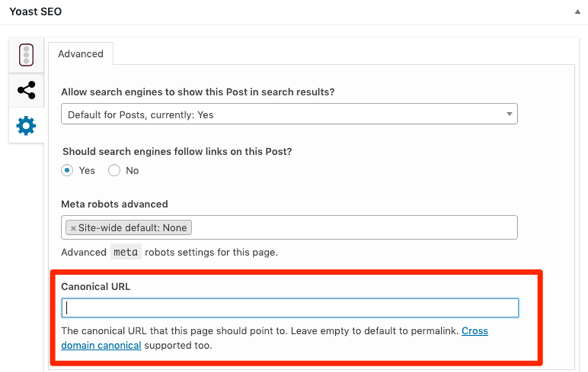Select the blue settings gear in Yoast sidebar
This screenshot has height=372, width=588.
26,125
